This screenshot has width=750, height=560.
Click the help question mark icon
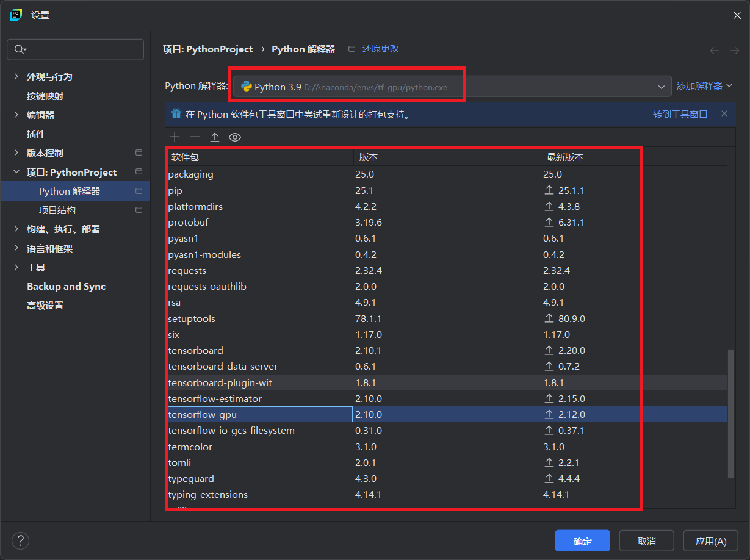pyautogui.click(x=20, y=540)
